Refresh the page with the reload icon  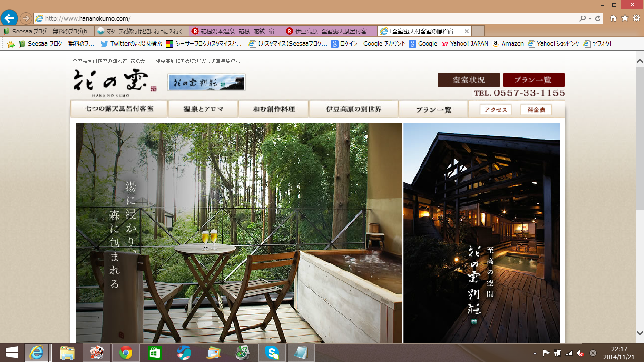pos(598,18)
